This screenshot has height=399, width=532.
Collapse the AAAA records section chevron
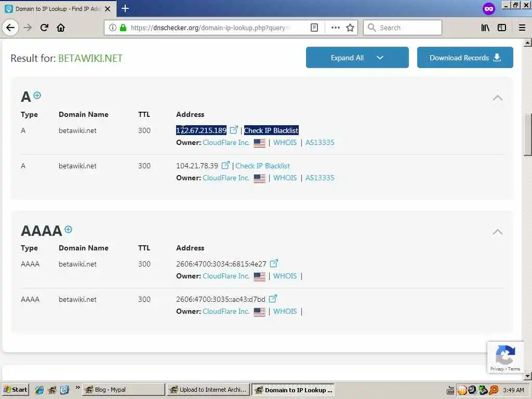pos(497,232)
